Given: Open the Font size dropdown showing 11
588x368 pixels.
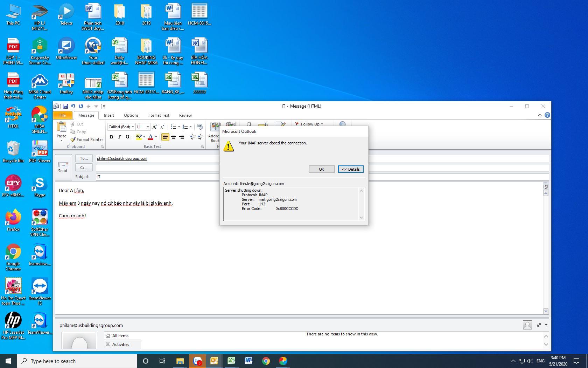Looking at the screenshot, I should [148, 127].
